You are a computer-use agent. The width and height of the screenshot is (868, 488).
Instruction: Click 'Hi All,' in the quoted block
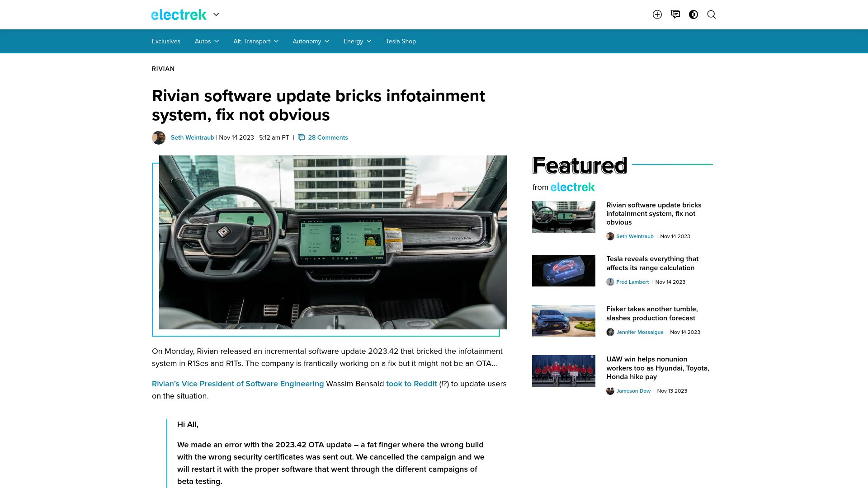(x=188, y=424)
